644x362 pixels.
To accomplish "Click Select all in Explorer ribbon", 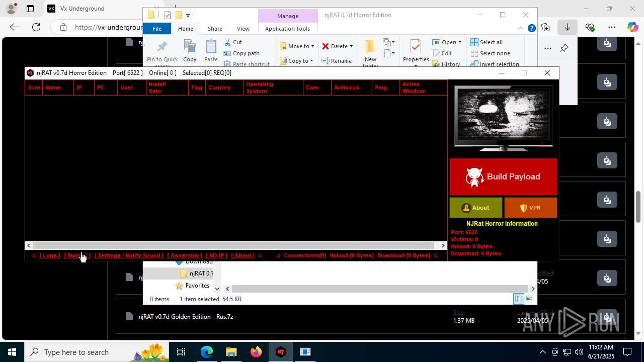I will (x=487, y=42).
